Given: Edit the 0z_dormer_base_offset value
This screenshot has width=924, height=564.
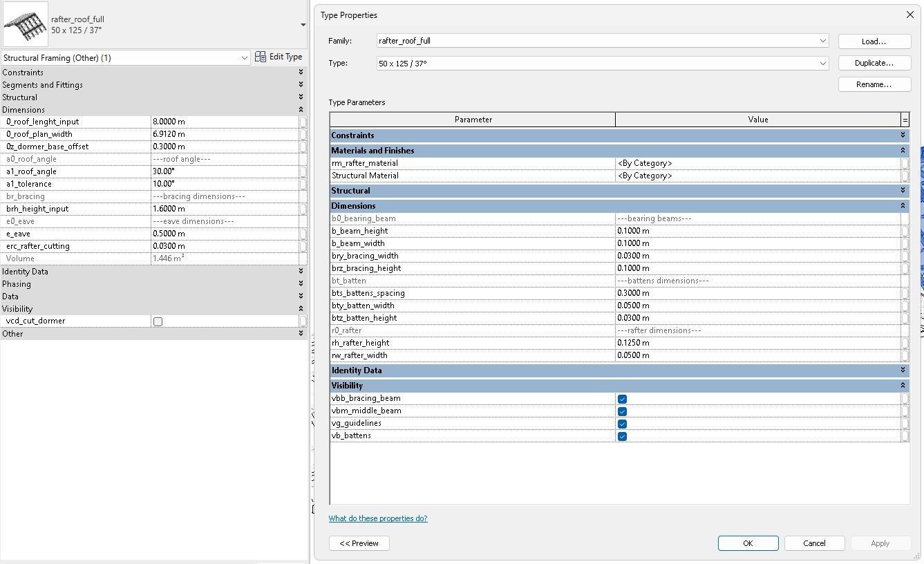Looking at the screenshot, I should pyautogui.click(x=225, y=147).
